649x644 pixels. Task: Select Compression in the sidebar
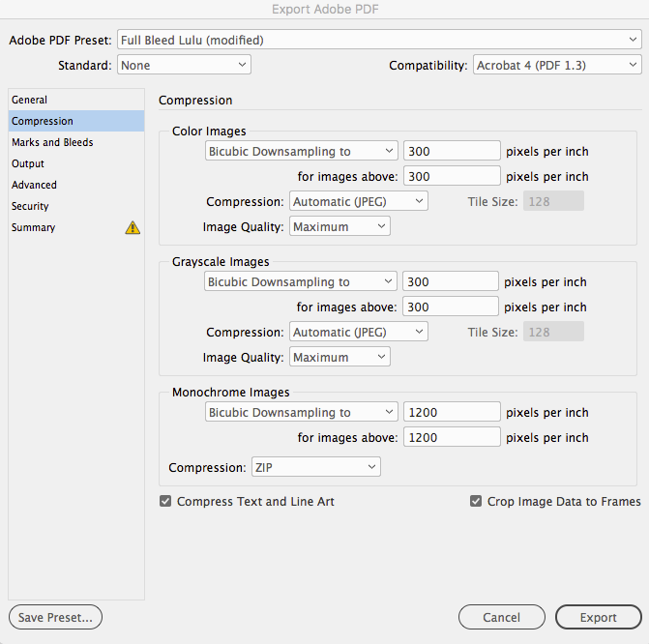click(x=76, y=121)
